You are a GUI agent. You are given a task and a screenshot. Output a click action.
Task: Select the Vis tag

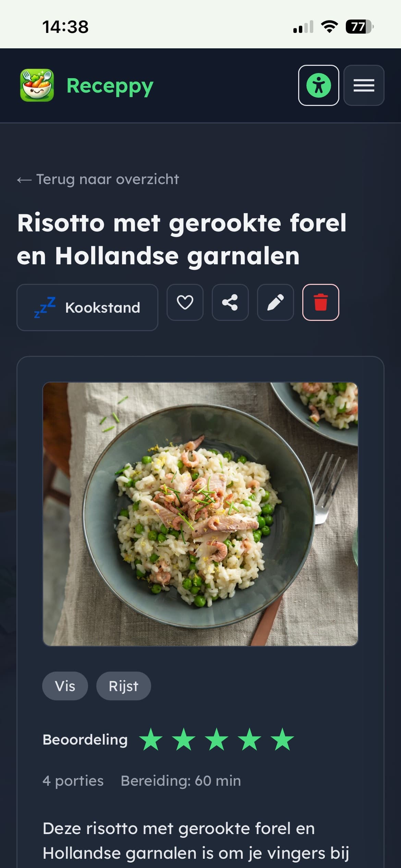pyautogui.click(x=65, y=686)
